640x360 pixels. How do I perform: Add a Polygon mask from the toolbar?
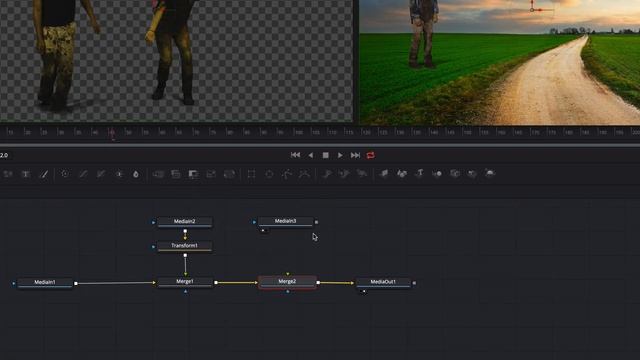(x=287, y=174)
